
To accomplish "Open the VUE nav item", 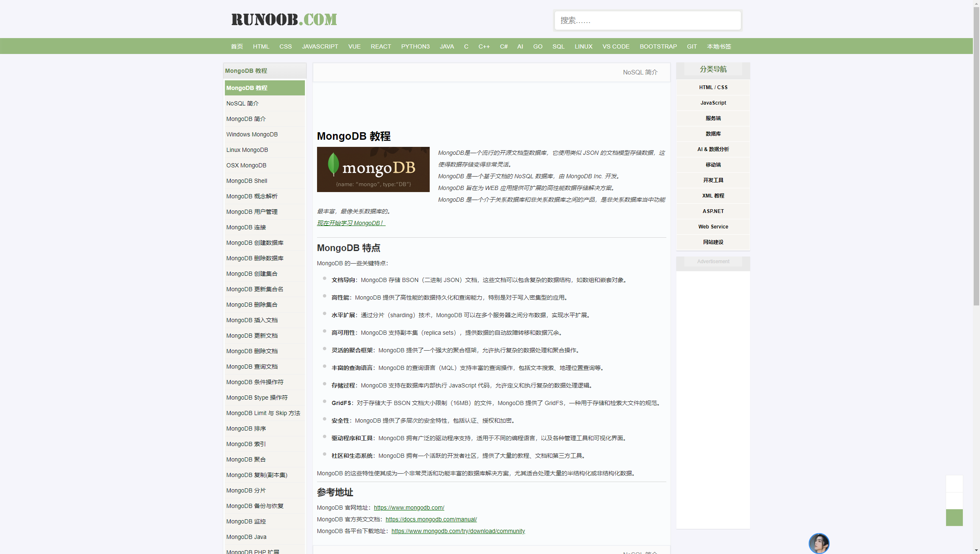I will pyautogui.click(x=354, y=46).
